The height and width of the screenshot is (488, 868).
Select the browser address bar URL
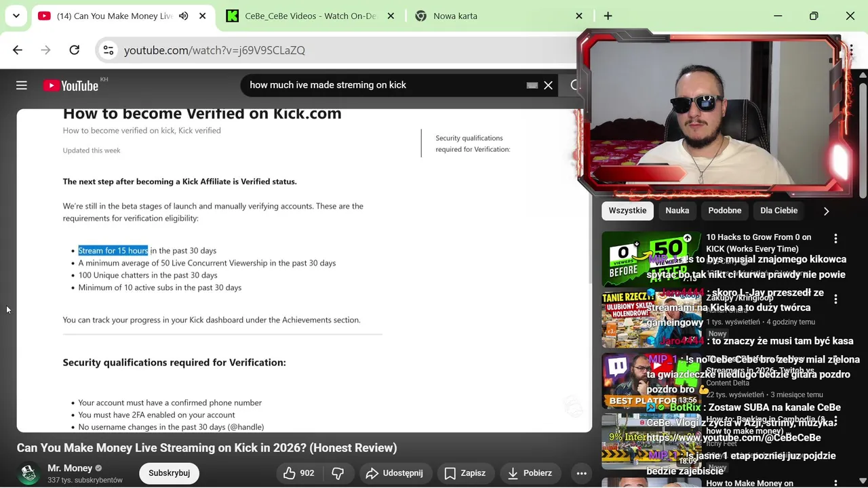[x=214, y=50]
